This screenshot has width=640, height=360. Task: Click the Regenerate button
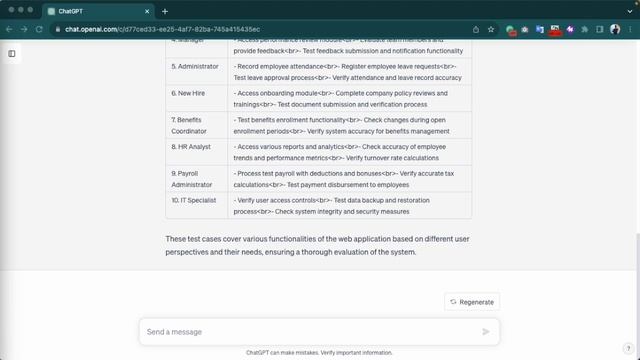(x=472, y=302)
